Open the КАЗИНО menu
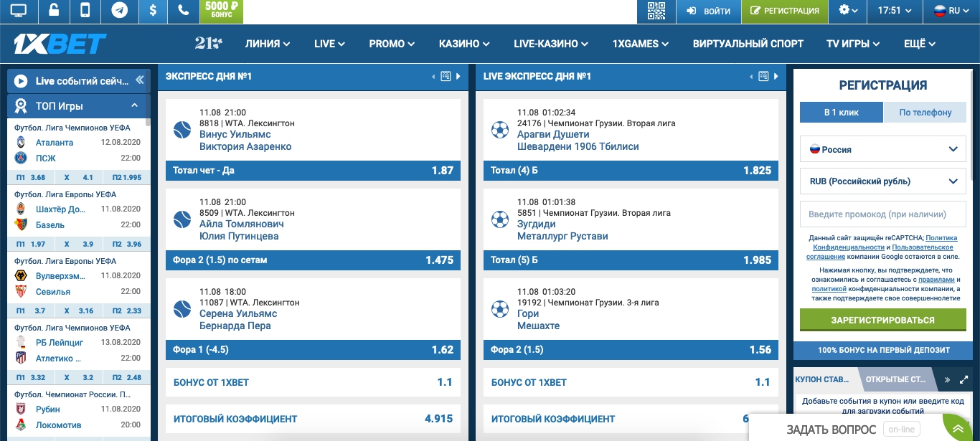Viewport: 980px width, 441px height. point(465,44)
